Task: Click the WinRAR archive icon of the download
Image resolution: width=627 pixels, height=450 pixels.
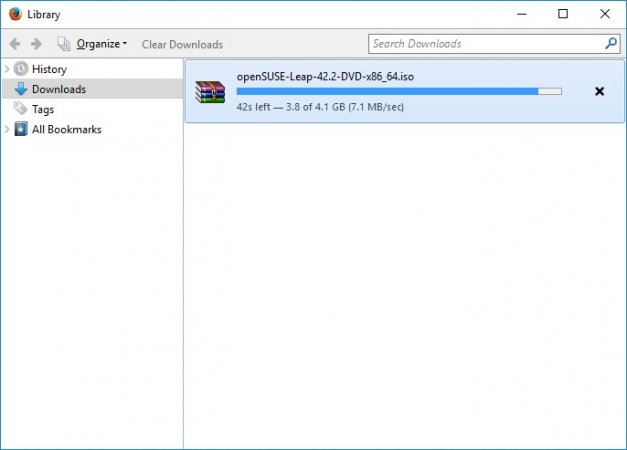Action: click(210, 92)
